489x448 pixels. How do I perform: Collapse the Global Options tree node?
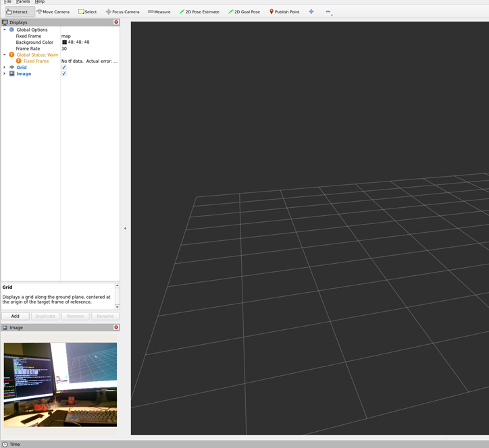tap(5, 30)
